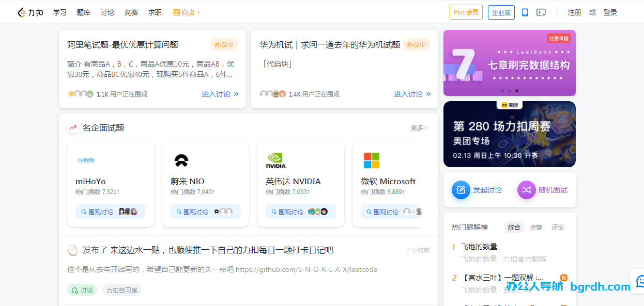Select the 综合 ranking tab
Viewport: 644px width, 306px height.
tap(514, 227)
